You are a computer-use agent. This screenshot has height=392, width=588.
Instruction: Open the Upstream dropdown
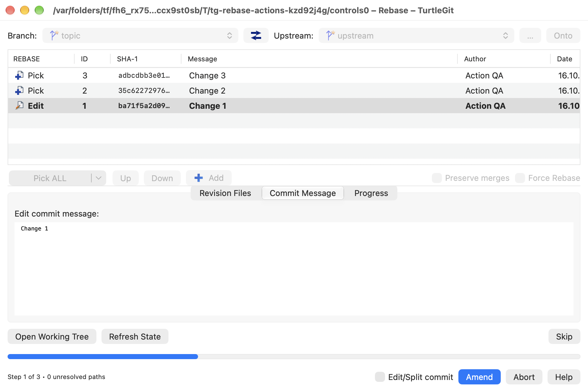click(x=416, y=35)
